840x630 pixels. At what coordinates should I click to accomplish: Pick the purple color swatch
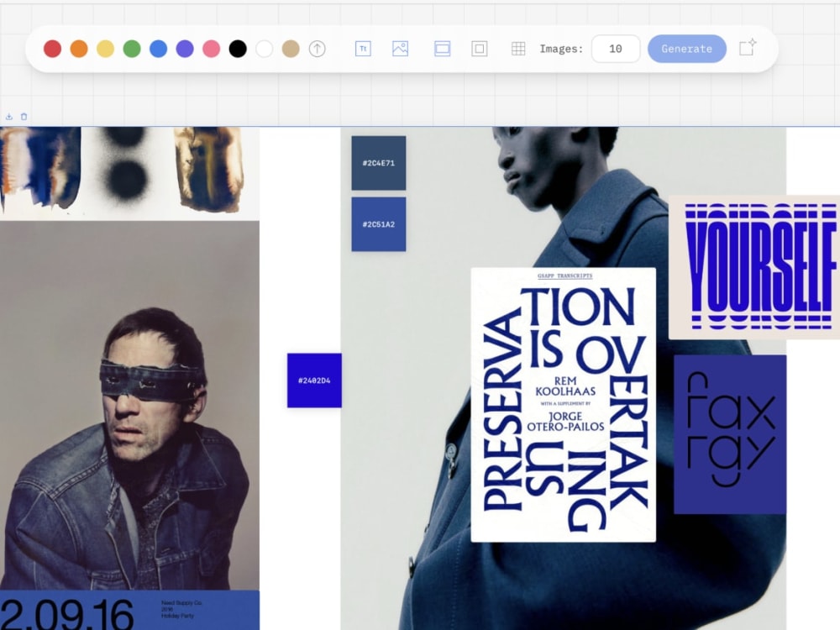185,49
